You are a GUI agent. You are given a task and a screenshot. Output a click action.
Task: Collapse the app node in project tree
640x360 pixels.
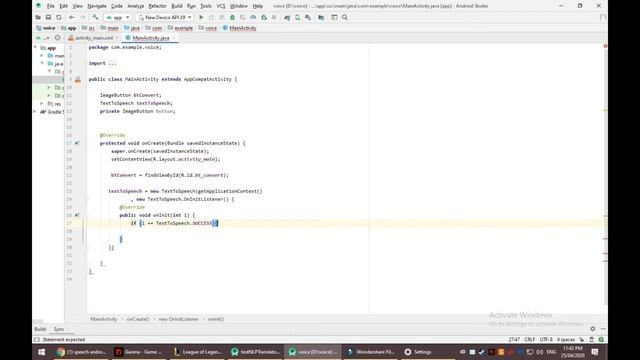[x=36, y=47]
